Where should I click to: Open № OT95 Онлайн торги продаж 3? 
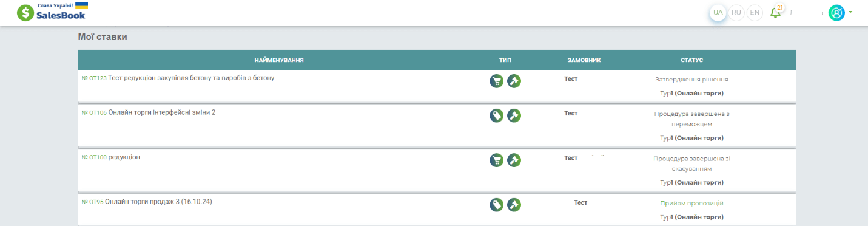pyautogui.click(x=147, y=202)
